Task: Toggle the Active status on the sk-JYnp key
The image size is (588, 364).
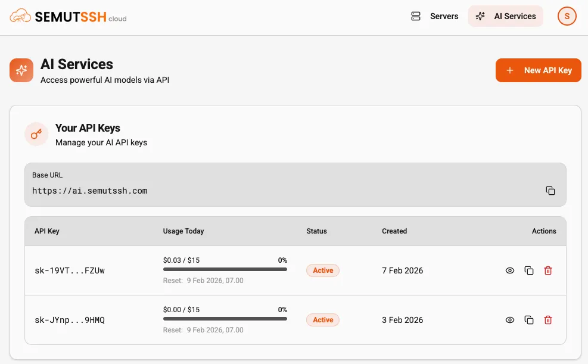Action: 322,320
